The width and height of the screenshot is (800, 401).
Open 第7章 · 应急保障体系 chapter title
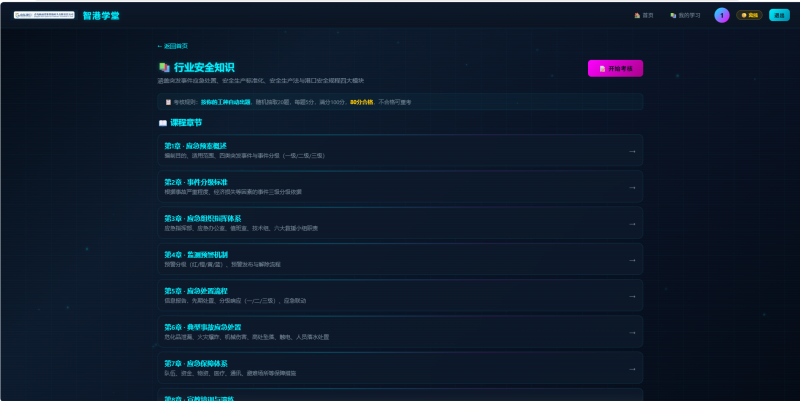(196, 363)
